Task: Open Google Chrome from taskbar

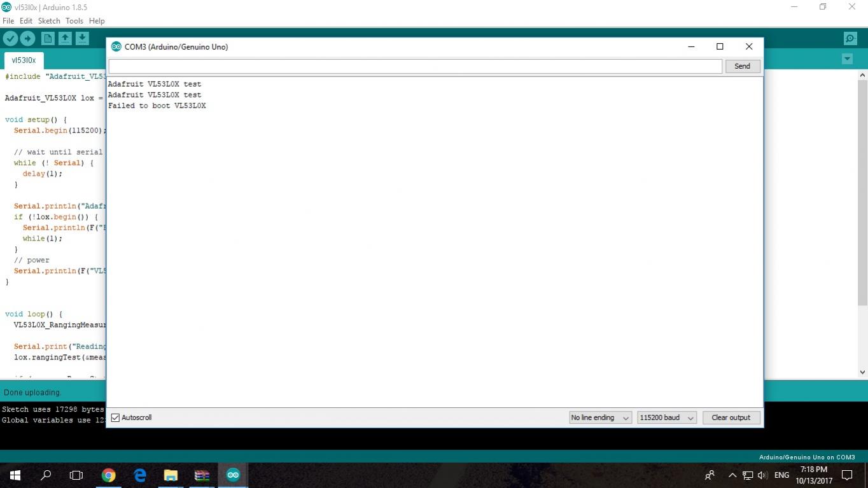Action: (109, 475)
